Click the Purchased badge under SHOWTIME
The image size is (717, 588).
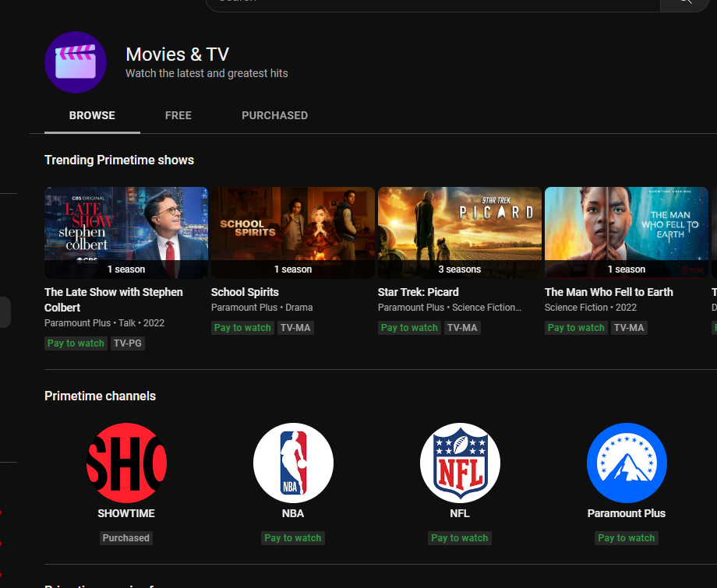coord(126,537)
